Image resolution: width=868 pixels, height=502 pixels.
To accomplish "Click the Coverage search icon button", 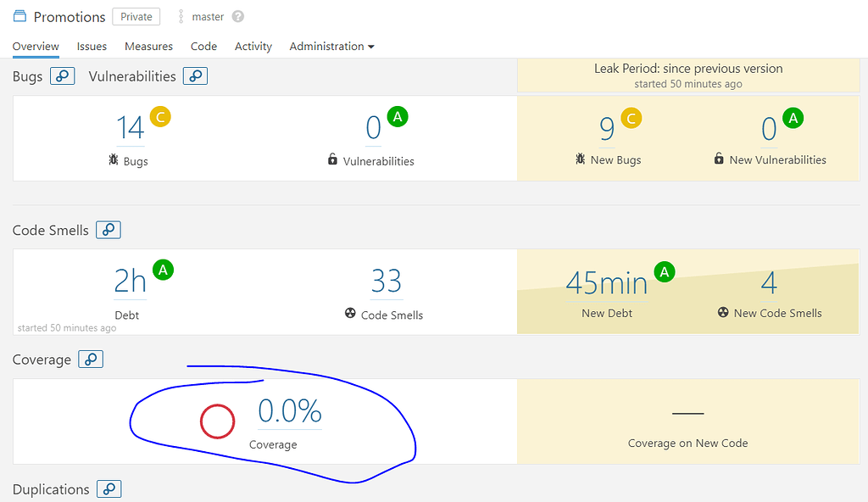I will pyautogui.click(x=91, y=360).
